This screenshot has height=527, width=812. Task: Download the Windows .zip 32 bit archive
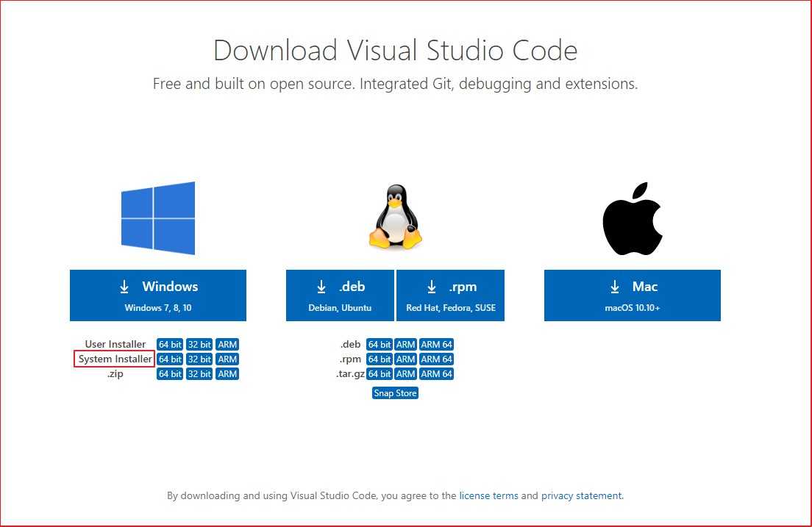[199, 374]
